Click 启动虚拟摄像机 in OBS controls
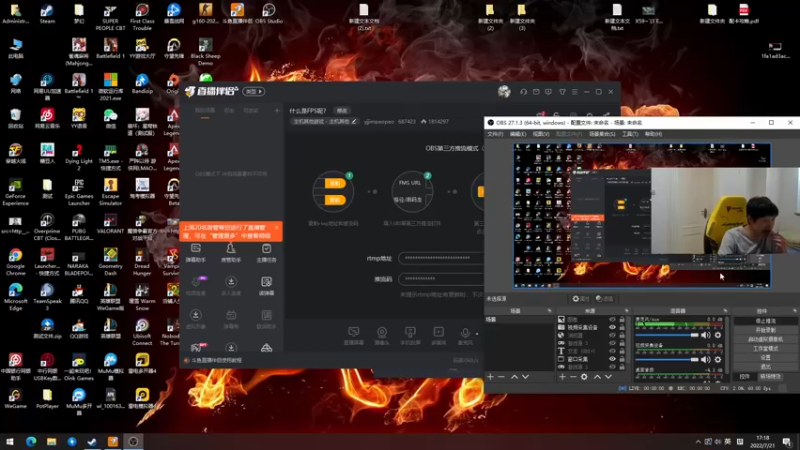 click(765, 339)
